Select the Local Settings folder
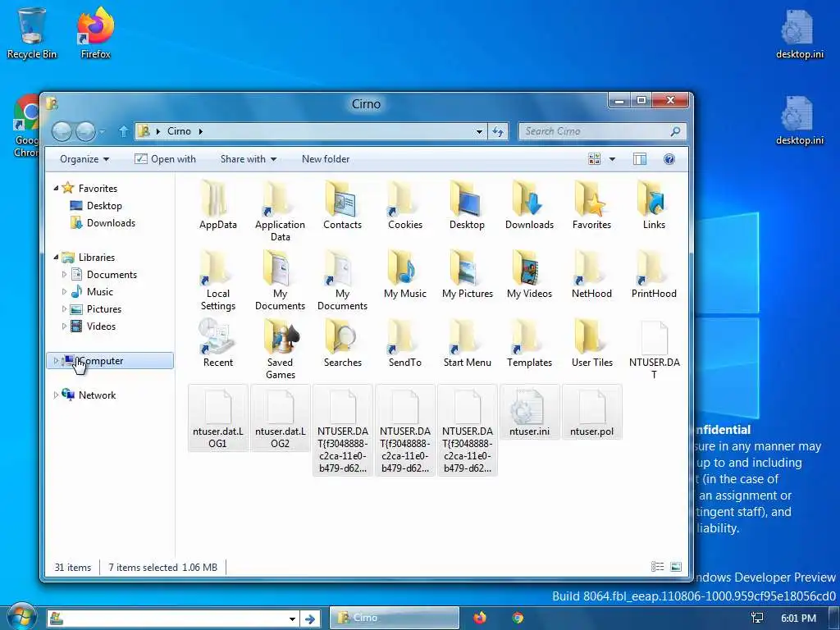This screenshot has width=840, height=630. [217, 281]
